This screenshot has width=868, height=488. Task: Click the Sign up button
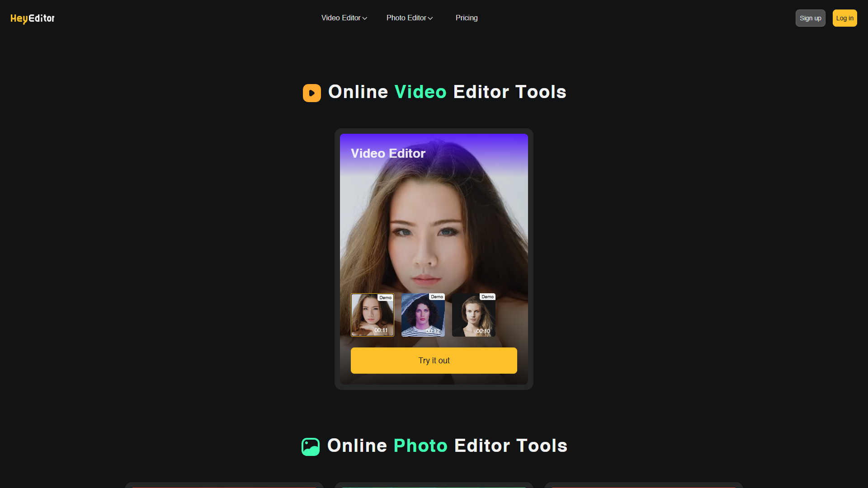click(810, 18)
